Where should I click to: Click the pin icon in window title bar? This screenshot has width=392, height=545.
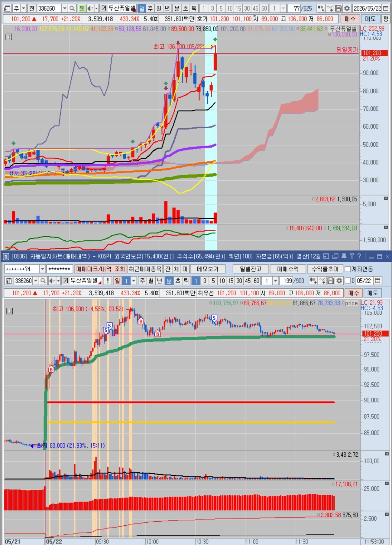(344, 257)
